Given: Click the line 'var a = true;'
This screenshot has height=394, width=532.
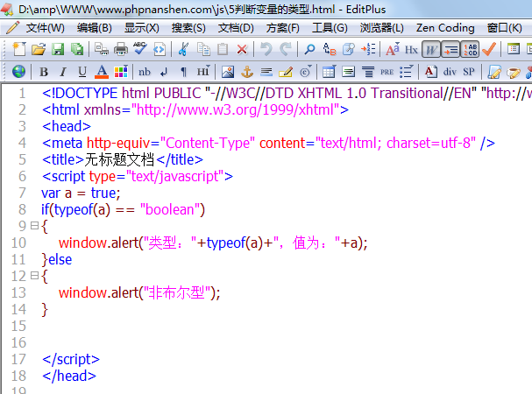Looking at the screenshot, I should click(81, 193).
